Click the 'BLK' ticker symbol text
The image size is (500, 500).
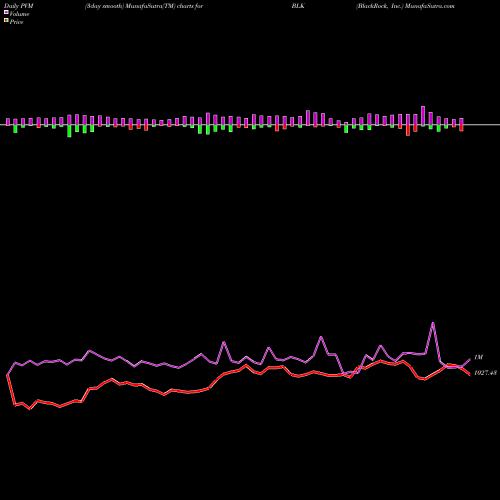coord(298,6)
